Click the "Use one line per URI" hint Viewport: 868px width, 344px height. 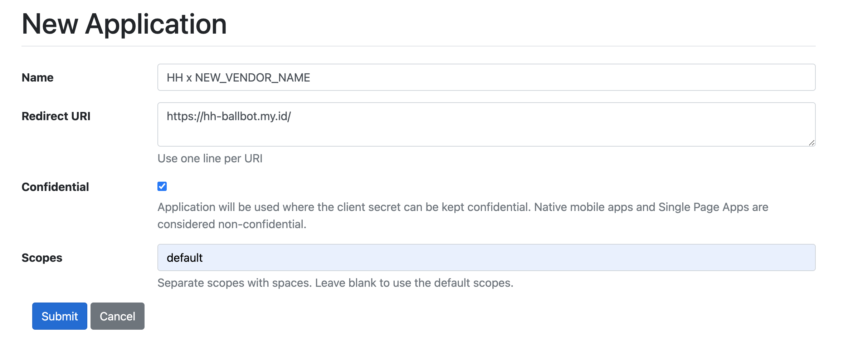[210, 158]
